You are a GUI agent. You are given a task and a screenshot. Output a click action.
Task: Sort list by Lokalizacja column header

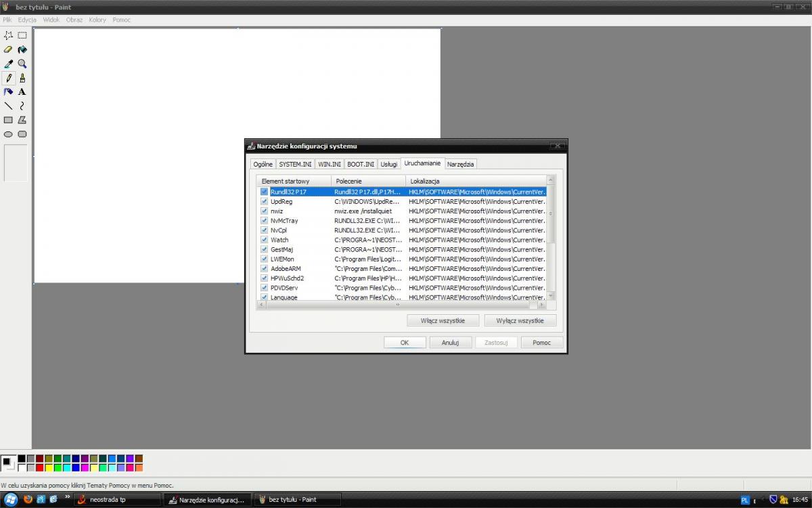tap(476, 181)
